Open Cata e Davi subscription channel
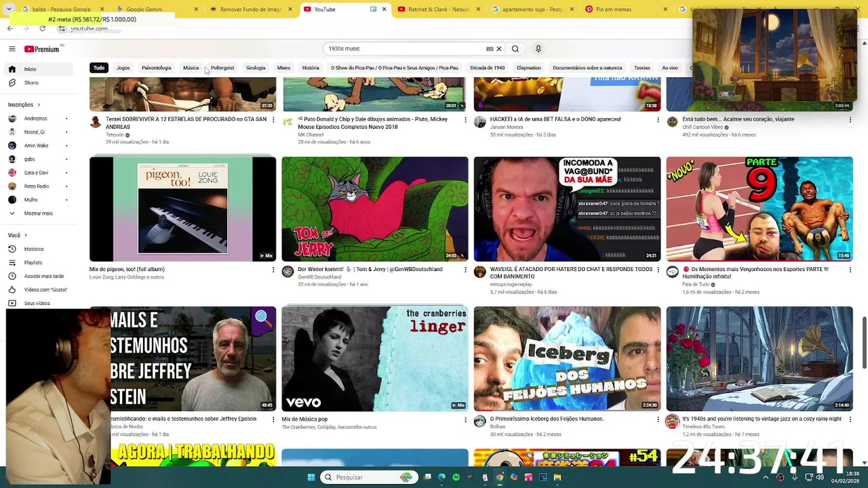Viewport: 868px width, 488px height. [38, 173]
